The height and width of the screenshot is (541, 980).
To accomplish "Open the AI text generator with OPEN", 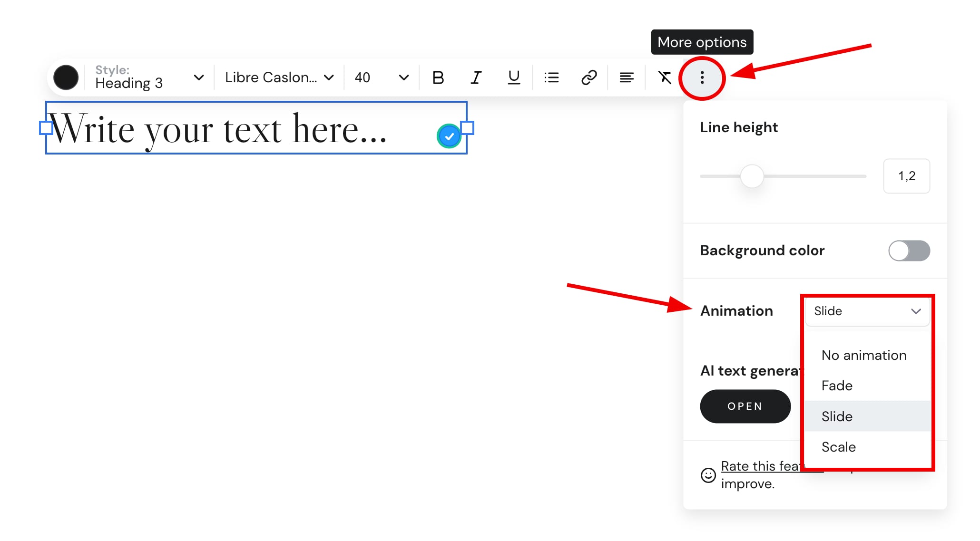I will coord(745,406).
